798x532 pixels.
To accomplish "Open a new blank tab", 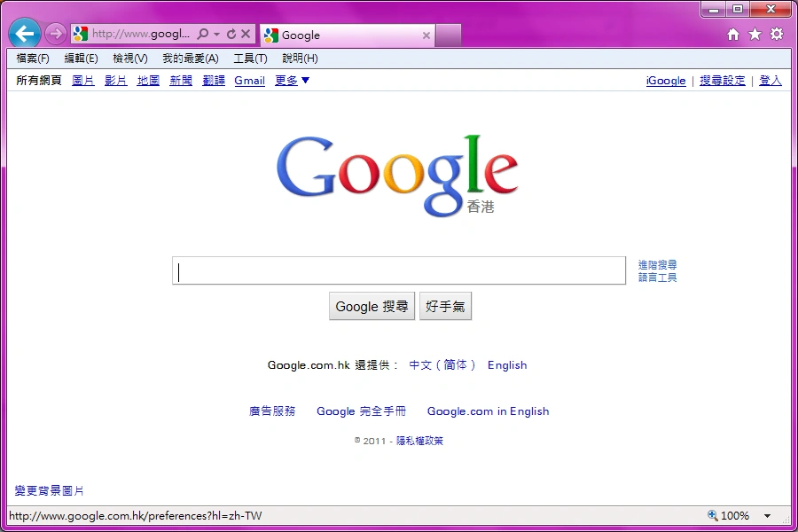I will 449,35.
